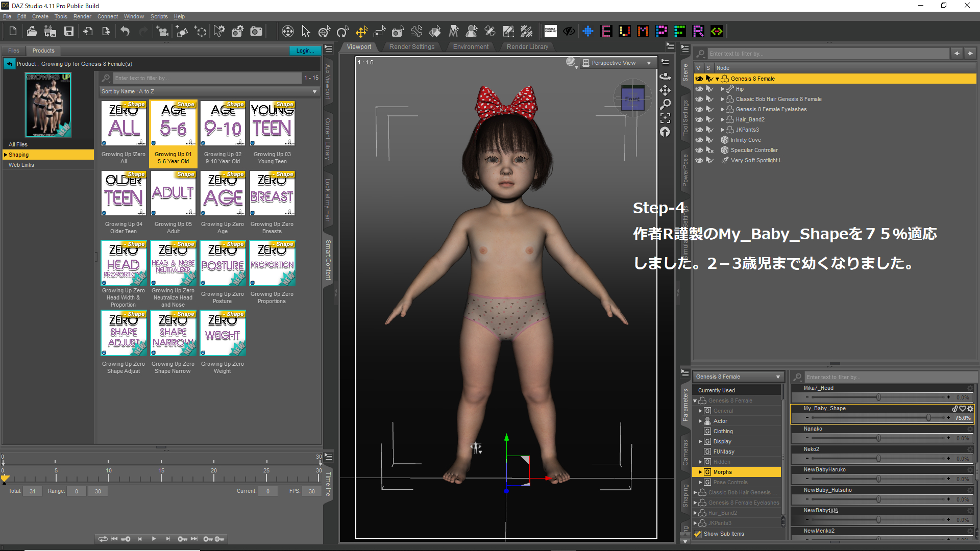Click the yellow U script icon
The height and width of the screenshot is (551, 980).
(625, 32)
